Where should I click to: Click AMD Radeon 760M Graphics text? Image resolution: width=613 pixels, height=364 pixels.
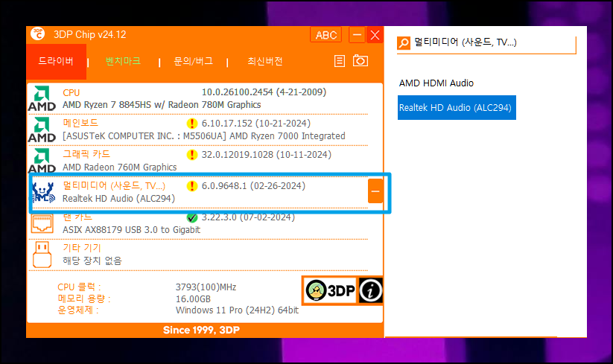pos(120,167)
